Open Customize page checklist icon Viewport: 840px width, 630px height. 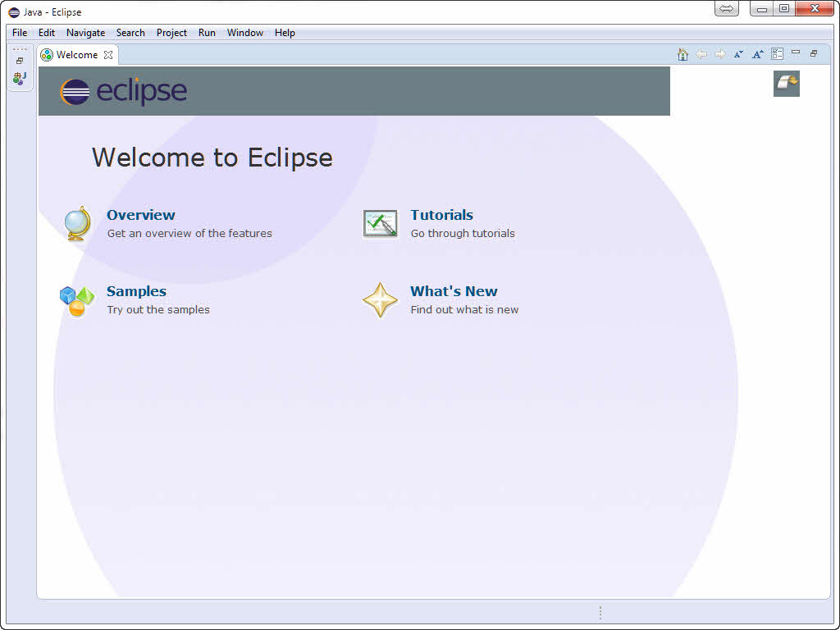(777, 54)
